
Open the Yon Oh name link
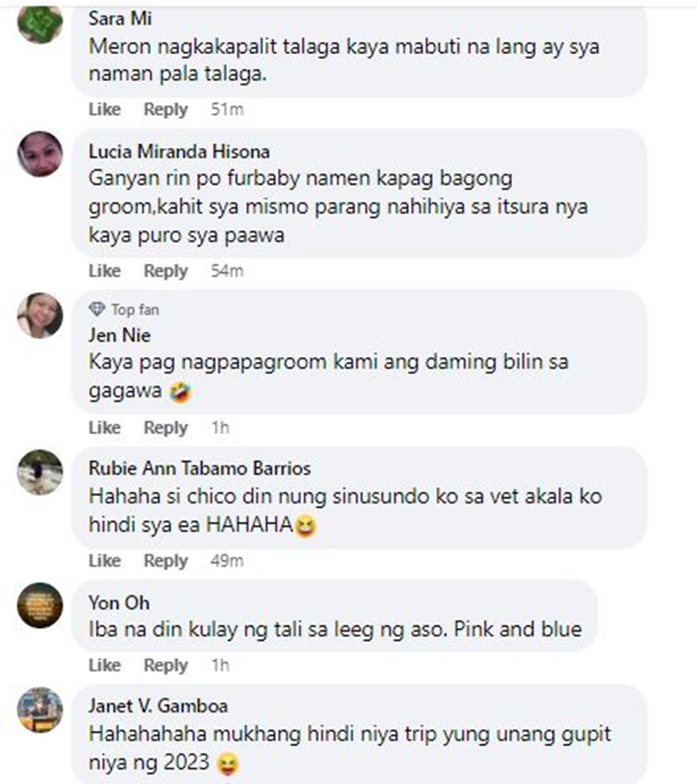pos(119,603)
